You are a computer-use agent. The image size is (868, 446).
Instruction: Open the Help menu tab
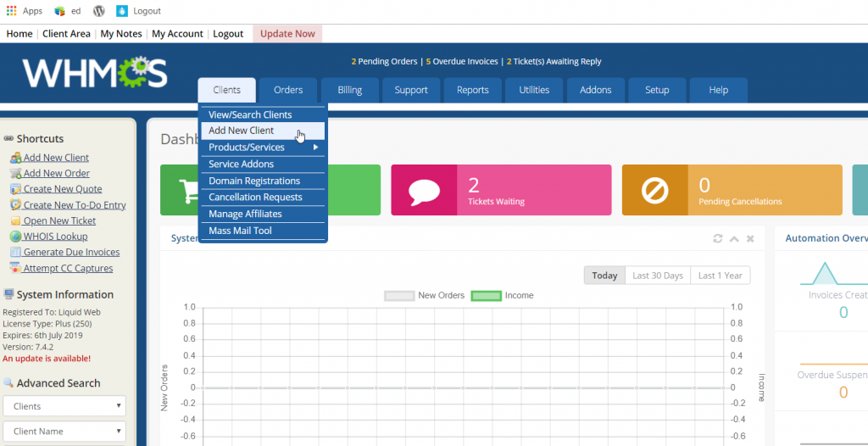pos(719,90)
